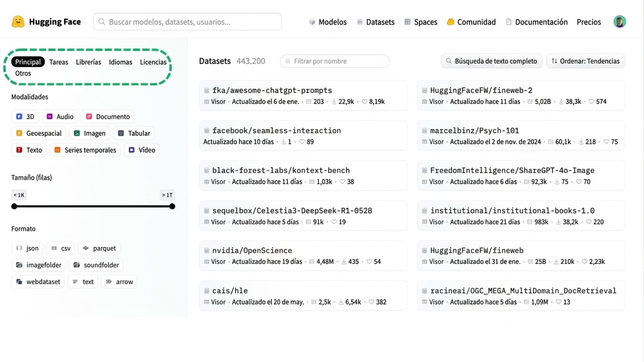Click the Documentación page icon

509,22
